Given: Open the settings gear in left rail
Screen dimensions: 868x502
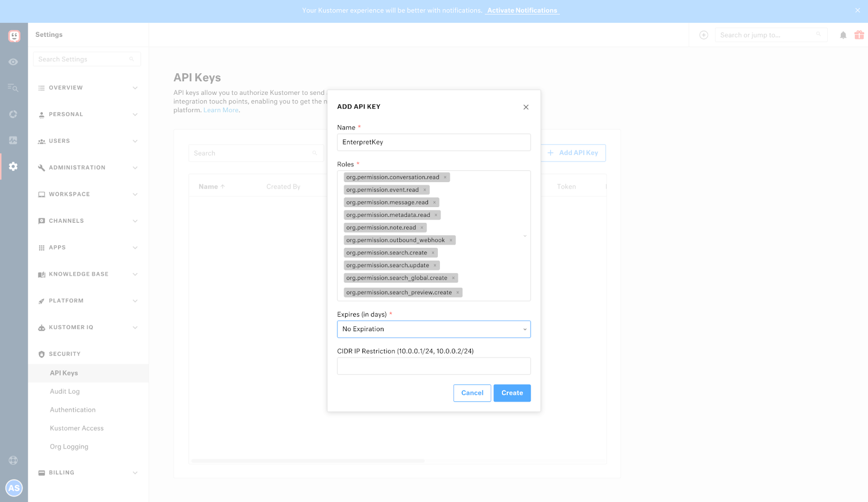Looking at the screenshot, I should [x=14, y=166].
